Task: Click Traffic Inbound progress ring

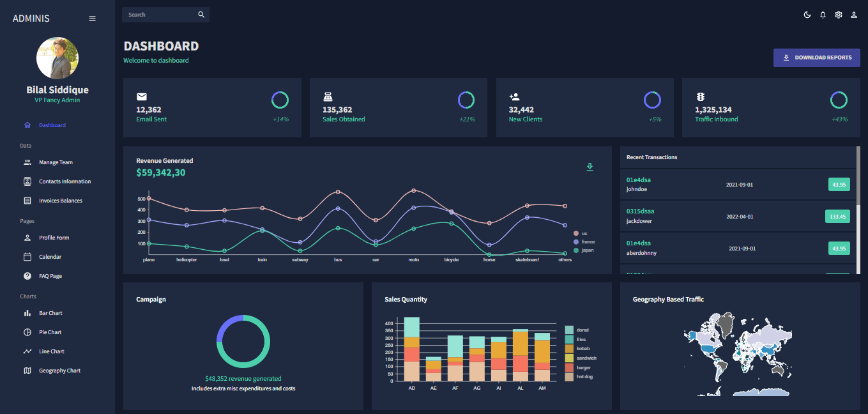Action: point(839,100)
